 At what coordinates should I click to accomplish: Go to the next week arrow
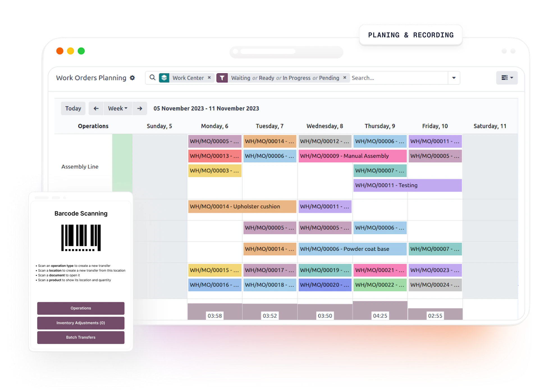coord(140,109)
